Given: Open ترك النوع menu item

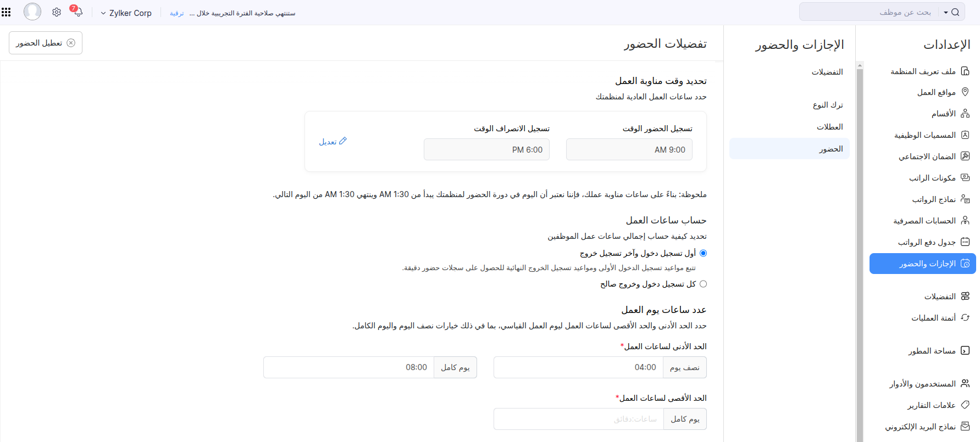Looking at the screenshot, I should (x=828, y=105).
